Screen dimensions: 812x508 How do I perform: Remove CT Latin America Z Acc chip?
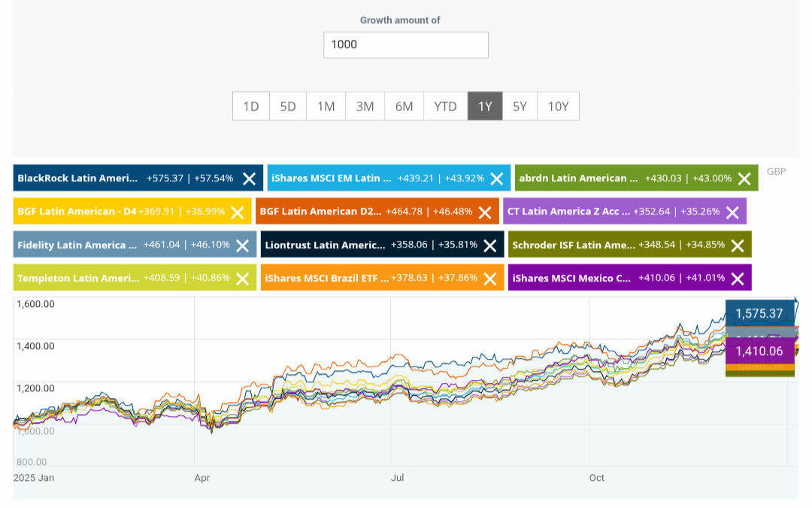point(732,212)
